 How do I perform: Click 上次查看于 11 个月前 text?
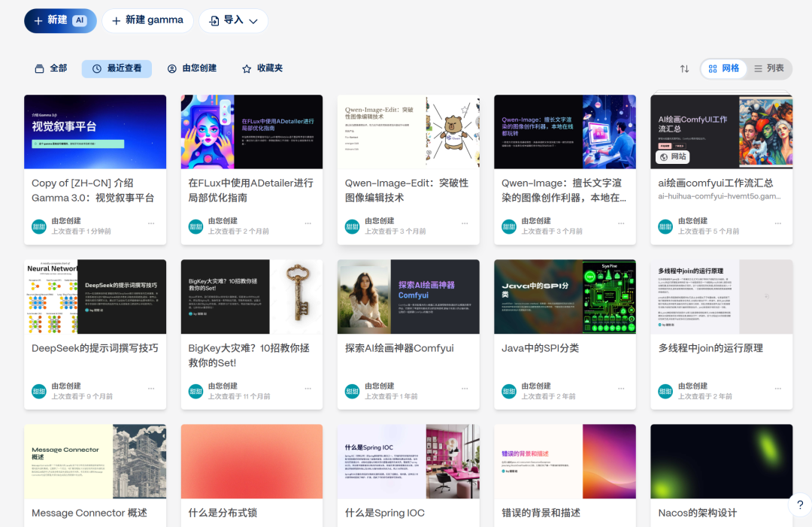click(x=239, y=396)
